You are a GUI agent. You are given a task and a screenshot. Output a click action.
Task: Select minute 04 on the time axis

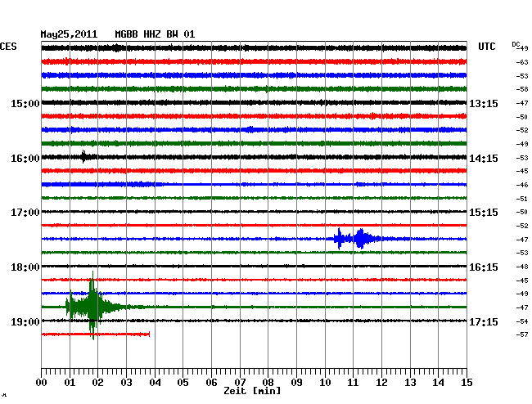(x=155, y=382)
